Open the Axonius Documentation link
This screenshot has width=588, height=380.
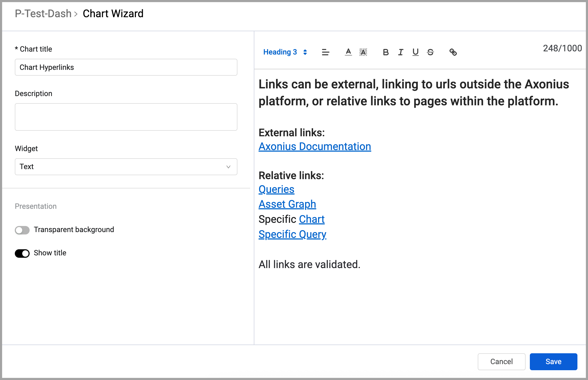point(315,147)
